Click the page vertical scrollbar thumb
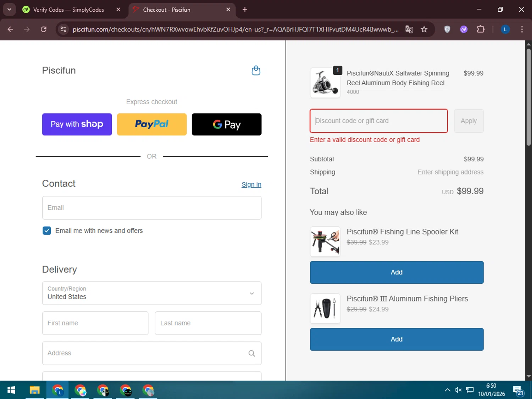The image size is (532, 399). [528, 97]
